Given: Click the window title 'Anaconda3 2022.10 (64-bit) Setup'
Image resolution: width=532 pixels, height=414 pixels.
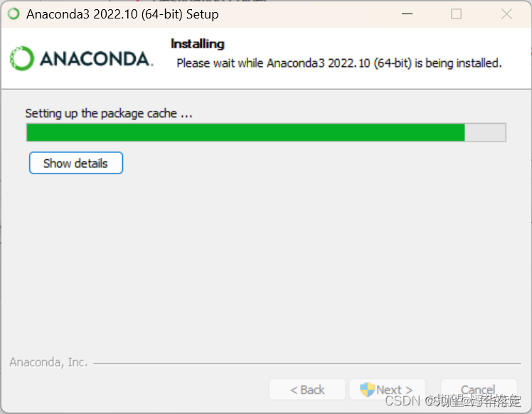Looking at the screenshot, I should 122,14.
